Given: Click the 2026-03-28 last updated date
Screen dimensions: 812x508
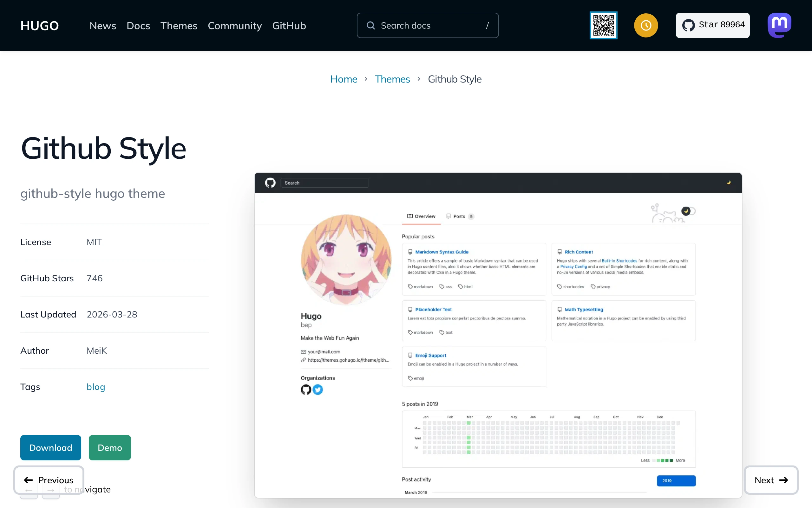Looking at the screenshot, I should coord(112,314).
